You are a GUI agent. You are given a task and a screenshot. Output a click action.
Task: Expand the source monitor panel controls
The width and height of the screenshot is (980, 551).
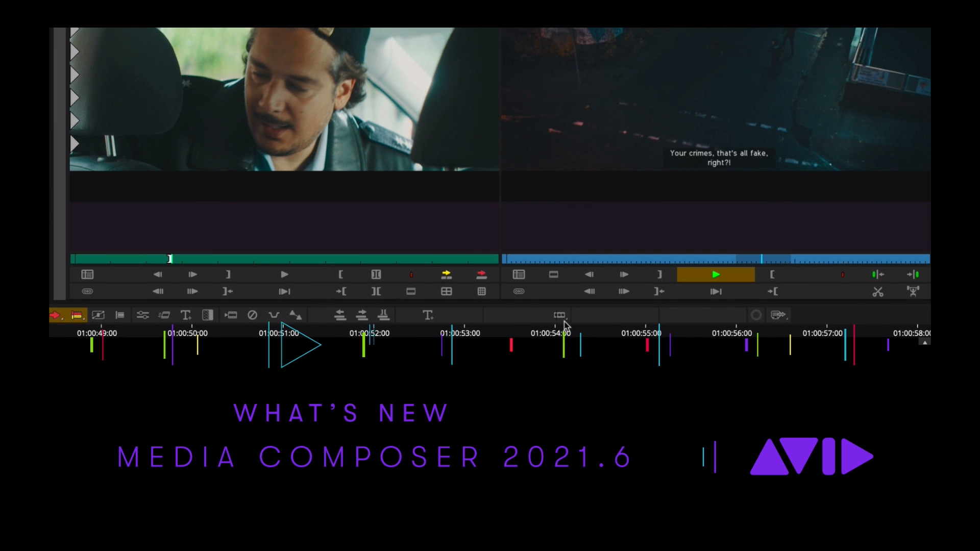(87, 274)
